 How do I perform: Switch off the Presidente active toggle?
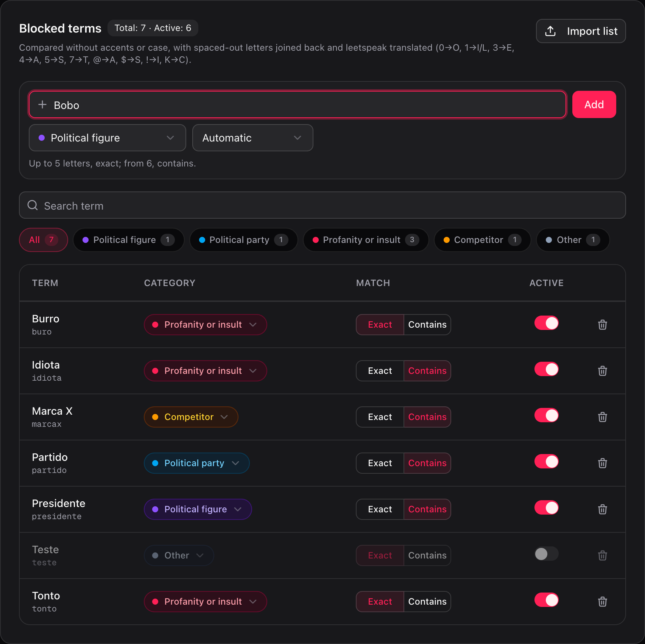coord(546,508)
